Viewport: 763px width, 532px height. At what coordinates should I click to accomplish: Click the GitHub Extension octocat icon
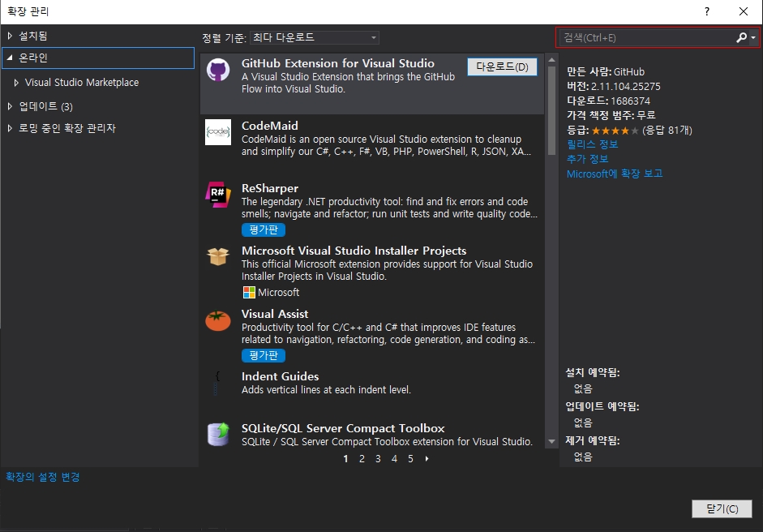218,70
